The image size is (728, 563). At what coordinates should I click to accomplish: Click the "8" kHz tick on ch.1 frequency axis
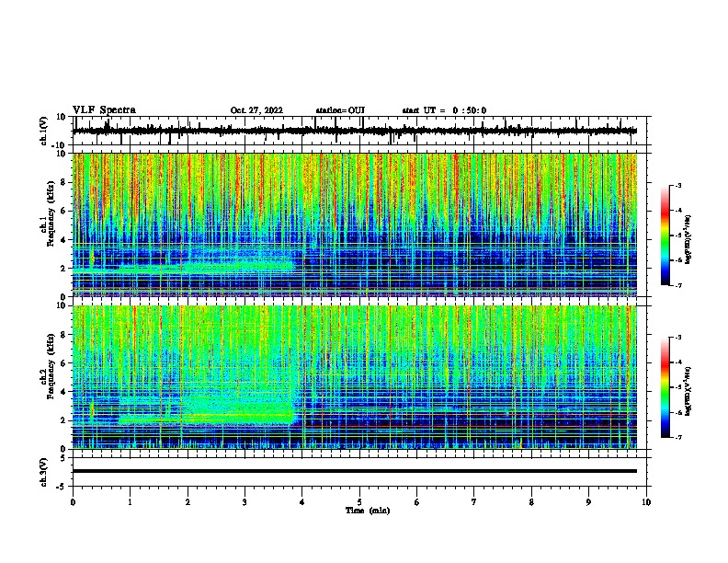63,182
